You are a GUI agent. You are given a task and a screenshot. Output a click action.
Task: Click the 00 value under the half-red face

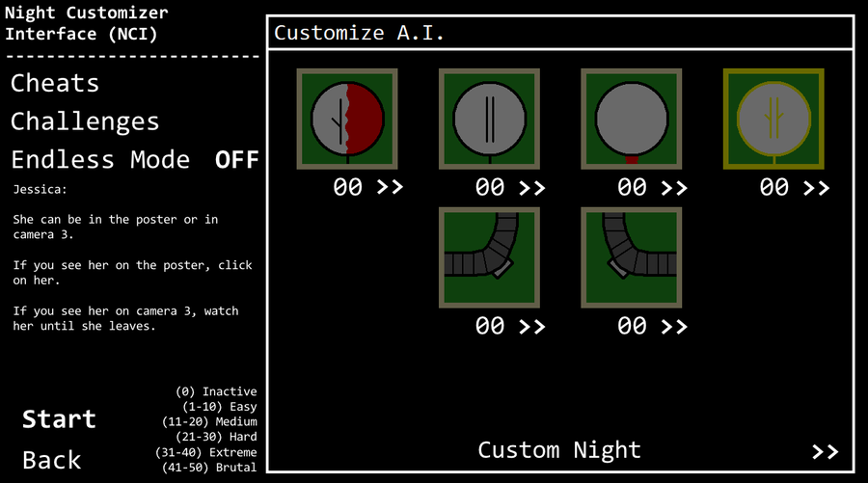tap(347, 187)
